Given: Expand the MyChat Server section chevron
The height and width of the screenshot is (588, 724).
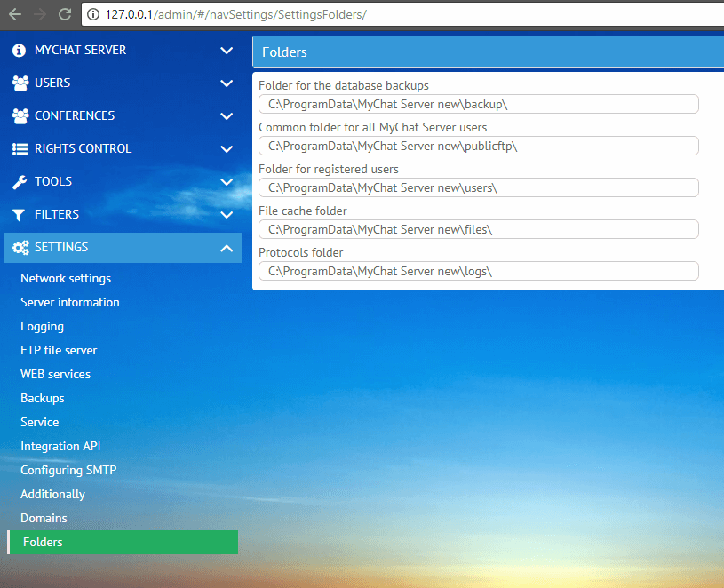Looking at the screenshot, I should coord(227,51).
